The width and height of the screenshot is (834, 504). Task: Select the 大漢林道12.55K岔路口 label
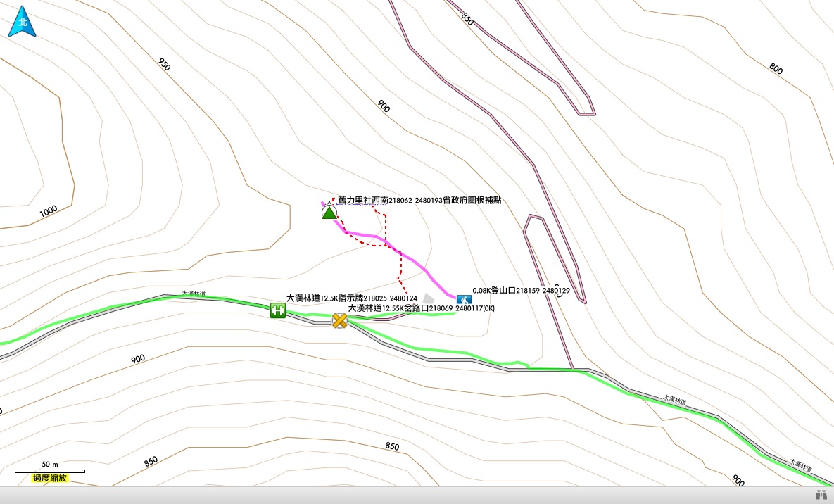[422, 308]
